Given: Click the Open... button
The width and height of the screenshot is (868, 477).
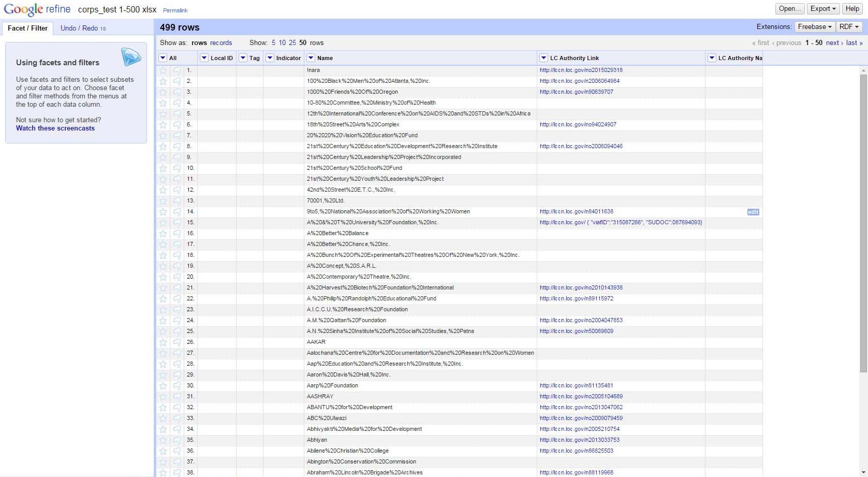Looking at the screenshot, I should [790, 9].
